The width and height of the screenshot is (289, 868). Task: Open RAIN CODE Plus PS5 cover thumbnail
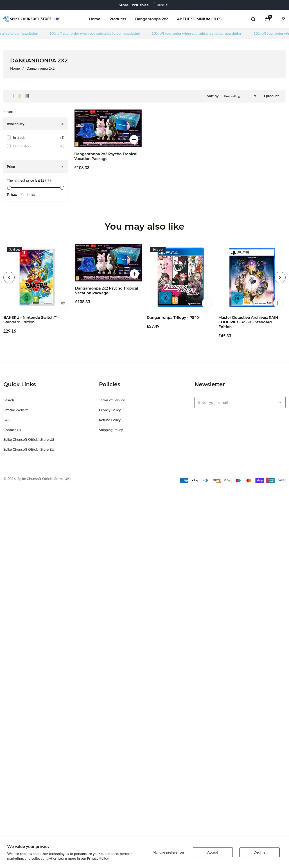pyautogui.click(x=252, y=277)
